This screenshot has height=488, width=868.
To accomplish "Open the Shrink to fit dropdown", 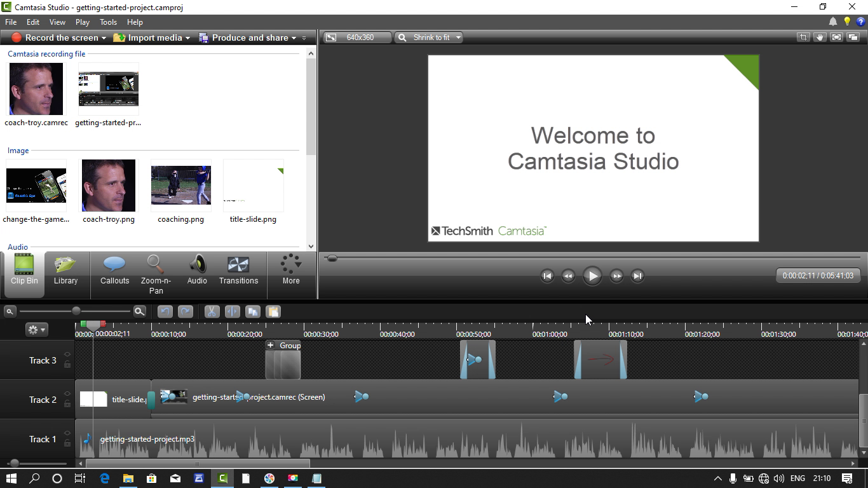I will click(428, 37).
